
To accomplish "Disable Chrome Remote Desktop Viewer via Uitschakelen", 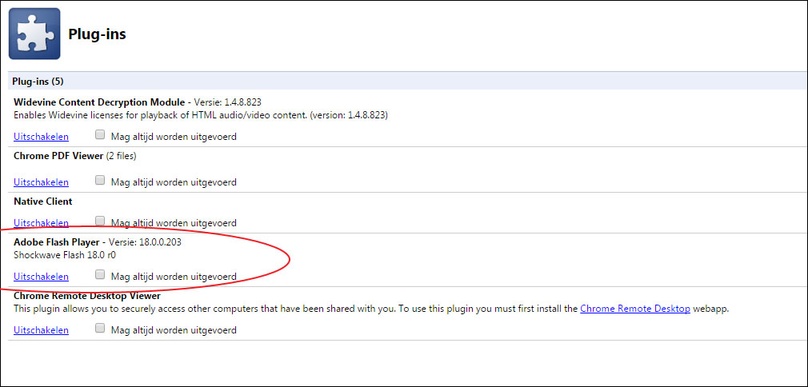I will click(41, 330).
